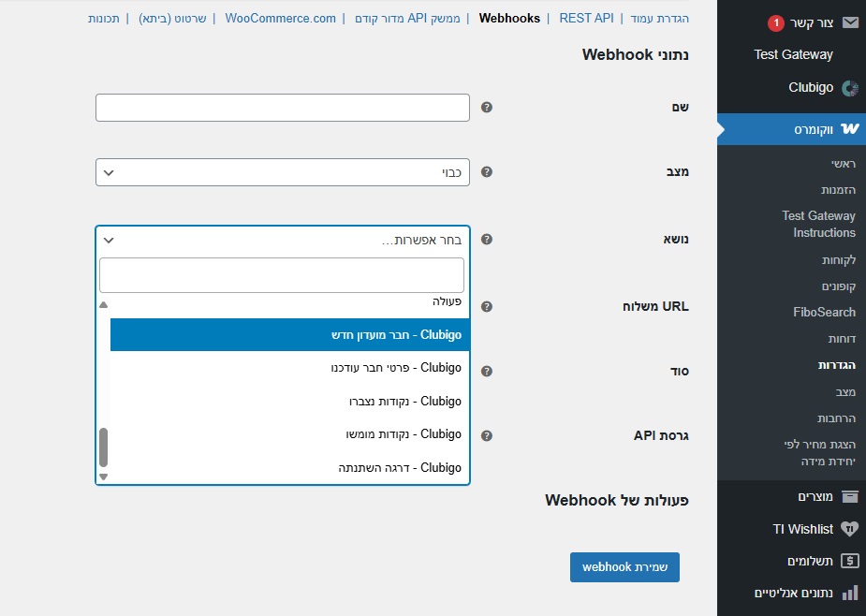Choose Clubigo - נקודות נצברו option
Viewport: 866px width, 616px height.
tap(290, 401)
